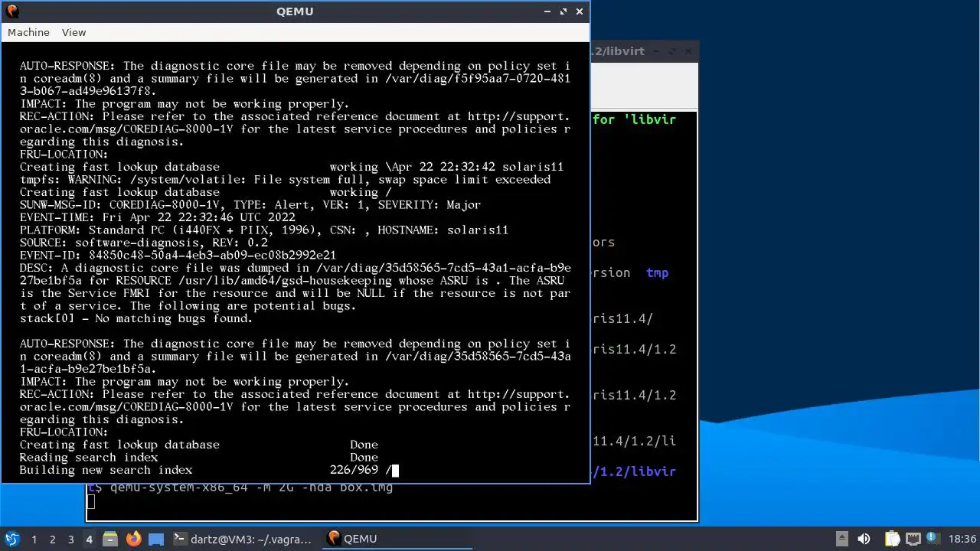
Task: Switch to workspace 4
Action: tap(89, 540)
